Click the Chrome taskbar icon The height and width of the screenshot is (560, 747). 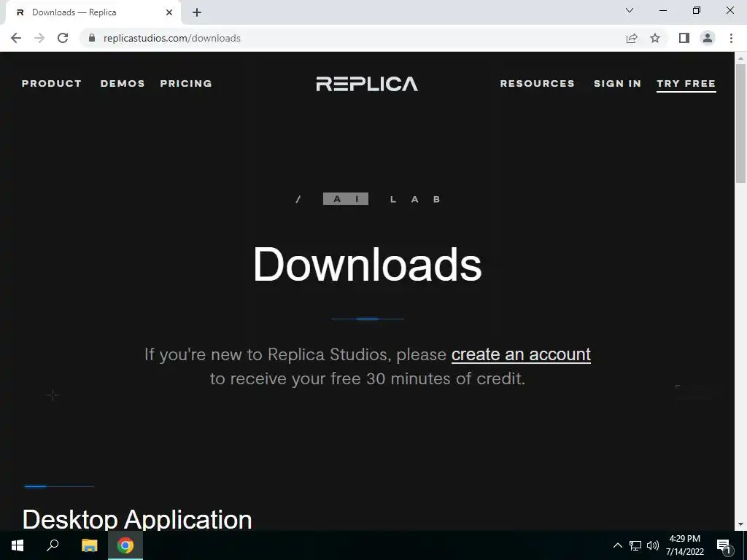(x=125, y=545)
